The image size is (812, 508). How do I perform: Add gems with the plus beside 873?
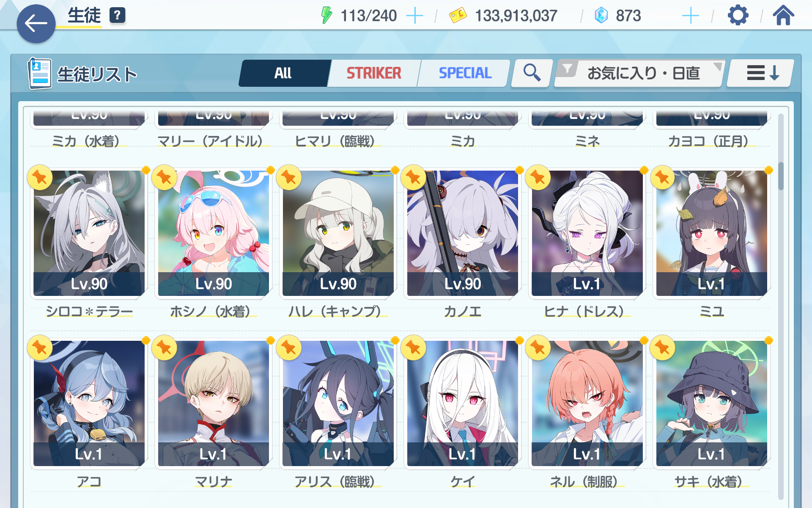(690, 16)
